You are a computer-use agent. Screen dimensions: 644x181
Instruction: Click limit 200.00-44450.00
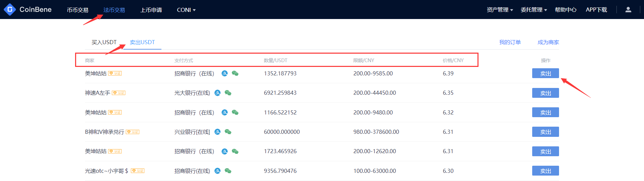(x=375, y=93)
